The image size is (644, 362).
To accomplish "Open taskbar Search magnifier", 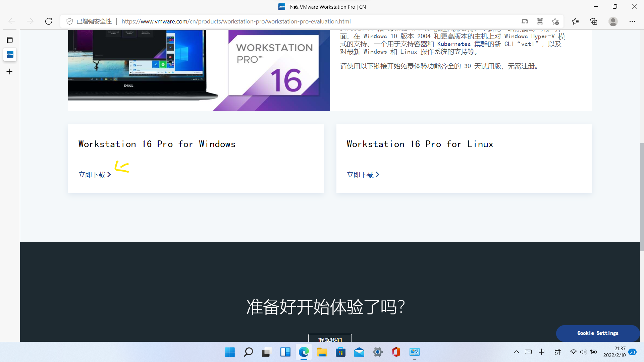I will click(x=248, y=352).
